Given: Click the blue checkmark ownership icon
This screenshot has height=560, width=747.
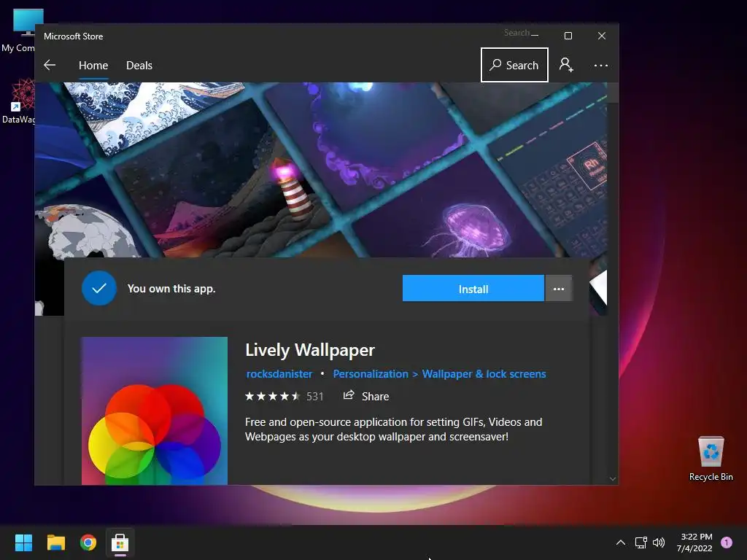Looking at the screenshot, I should [99, 288].
